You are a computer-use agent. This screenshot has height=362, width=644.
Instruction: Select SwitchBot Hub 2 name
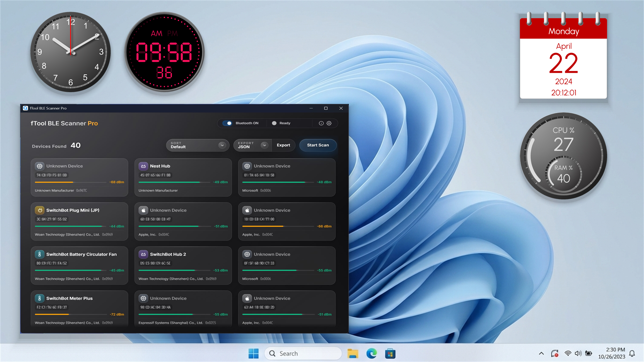point(168,254)
